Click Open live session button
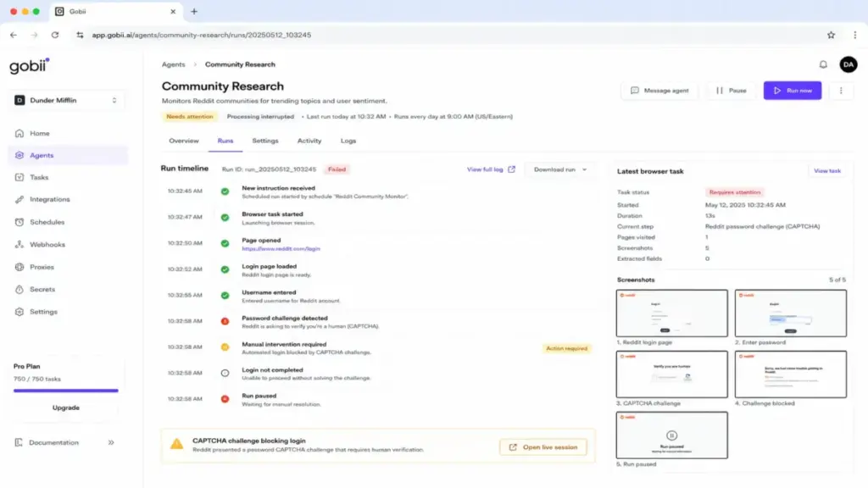The image size is (868, 488). (x=543, y=447)
